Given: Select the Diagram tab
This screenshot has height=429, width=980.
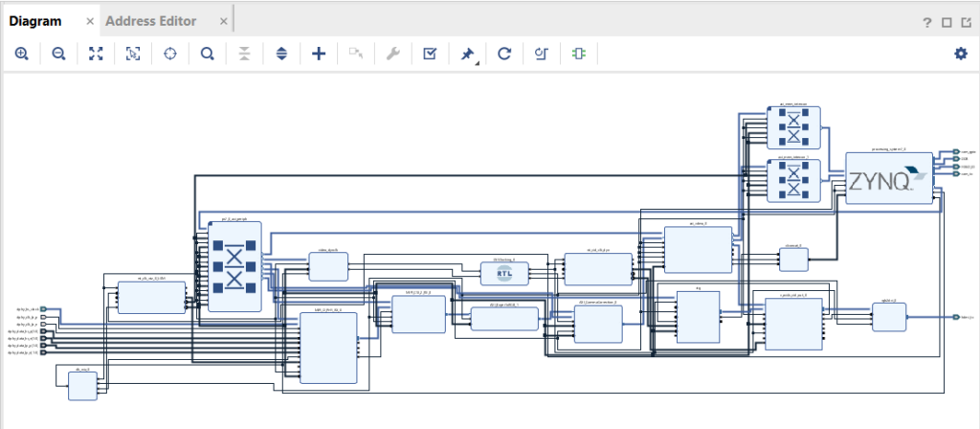Looking at the screenshot, I should pos(34,21).
